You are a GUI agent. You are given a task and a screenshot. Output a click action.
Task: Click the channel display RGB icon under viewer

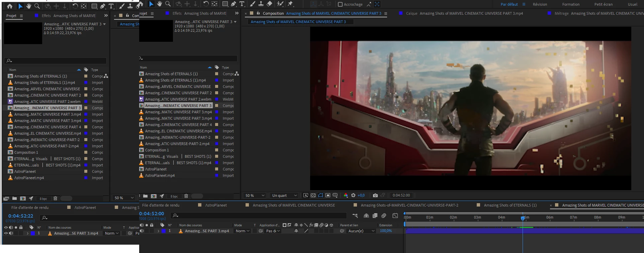point(346,196)
